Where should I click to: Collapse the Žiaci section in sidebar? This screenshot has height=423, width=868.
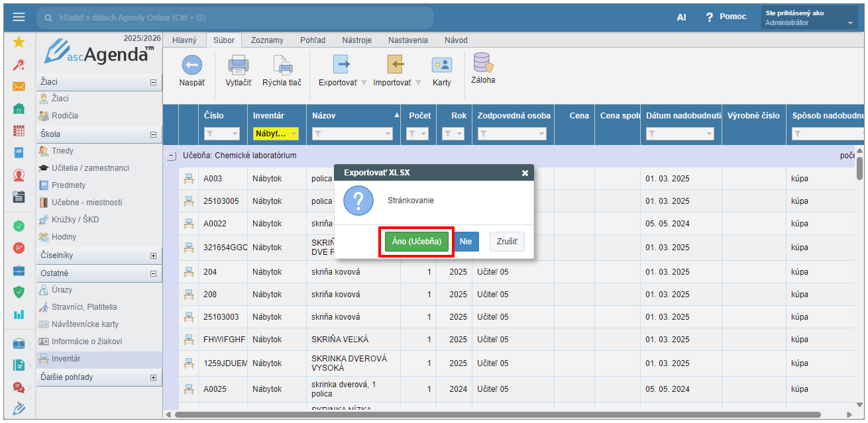point(154,83)
